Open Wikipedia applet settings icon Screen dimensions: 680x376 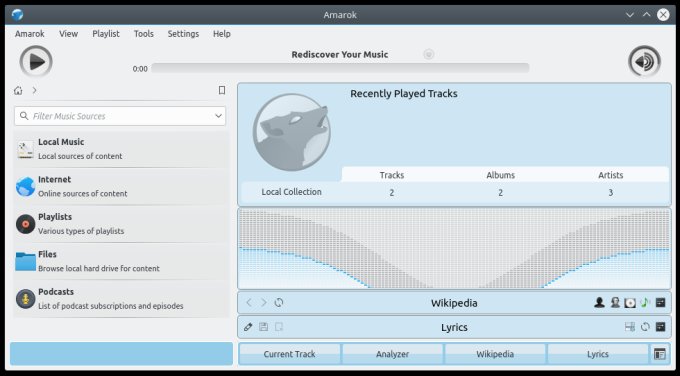660,303
